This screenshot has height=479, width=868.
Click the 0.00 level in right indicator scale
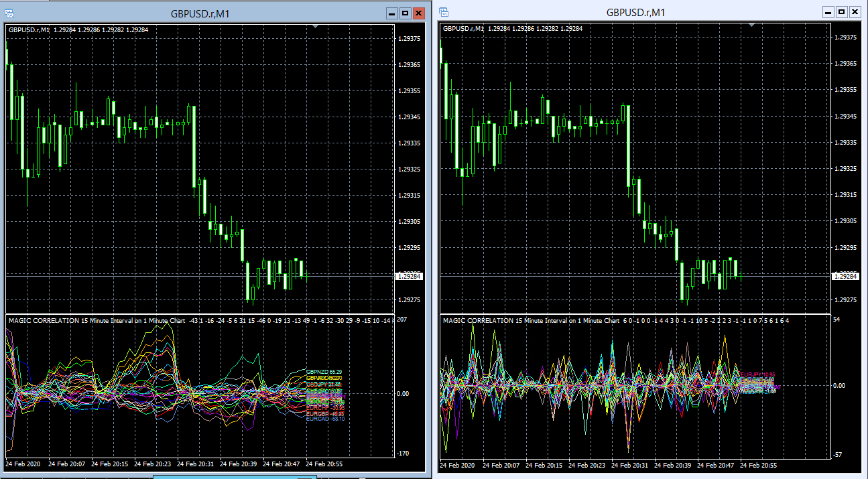(839, 385)
